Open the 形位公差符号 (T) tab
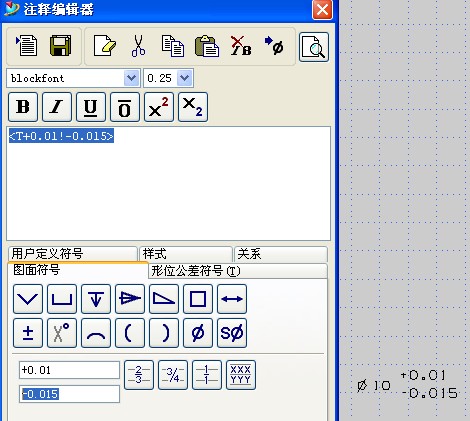This screenshot has width=470, height=421. click(238, 271)
